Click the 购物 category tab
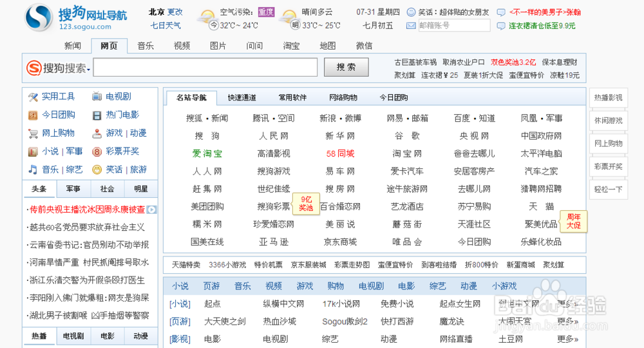 [336, 286]
